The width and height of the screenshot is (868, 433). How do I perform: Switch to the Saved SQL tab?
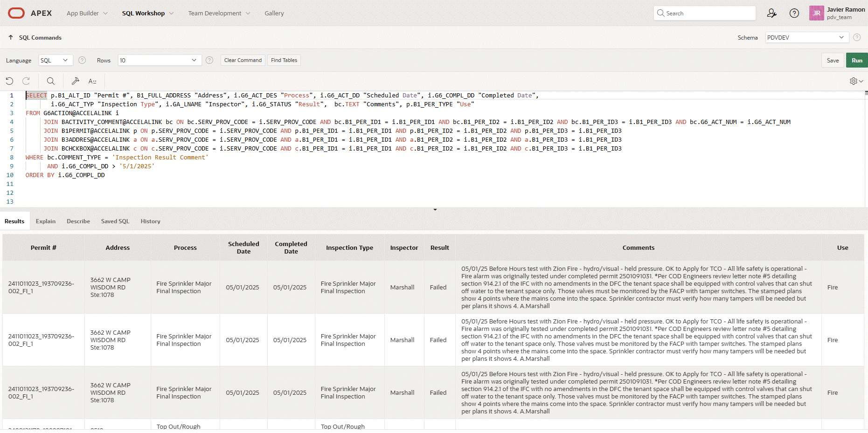tap(115, 221)
